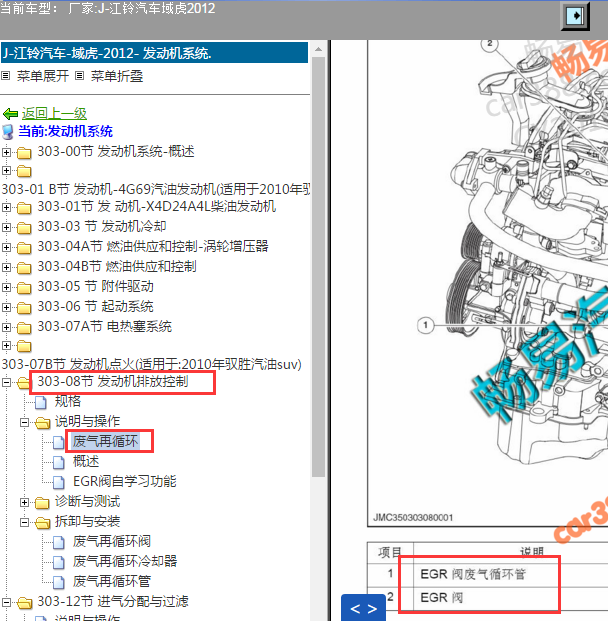The image size is (608, 621).
Task: Open 303-04B节 燃油供应和控制
Action: pyautogui.click(x=117, y=266)
